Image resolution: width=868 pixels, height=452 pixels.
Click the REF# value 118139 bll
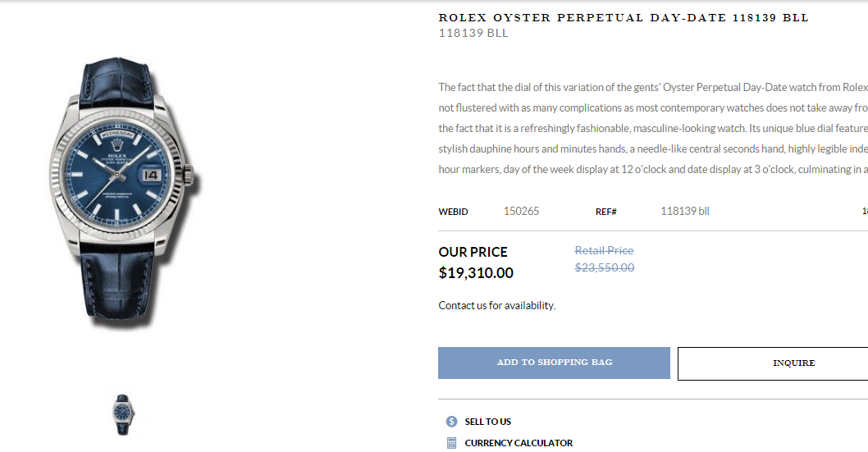(x=685, y=212)
